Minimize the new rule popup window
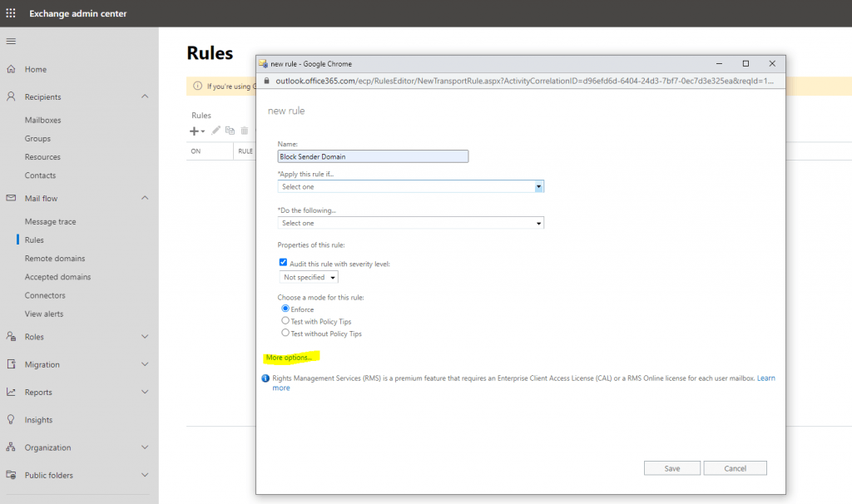The image size is (852, 504). click(719, 63)
